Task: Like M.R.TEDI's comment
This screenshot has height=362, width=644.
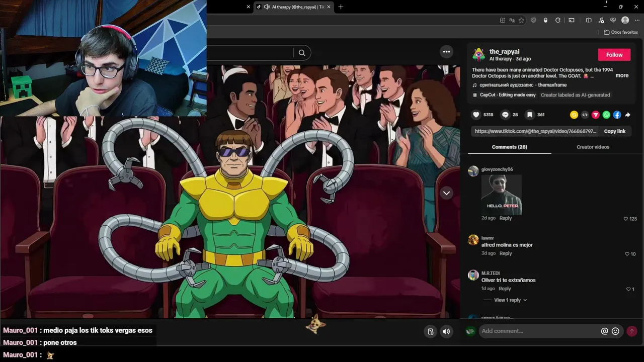Action: click(x=628, y=289)
